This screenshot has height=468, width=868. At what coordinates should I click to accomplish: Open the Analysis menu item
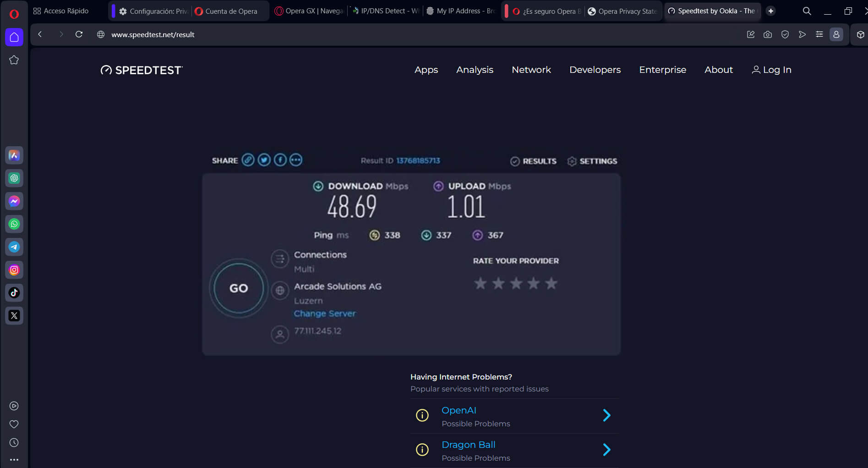[475, 70]
